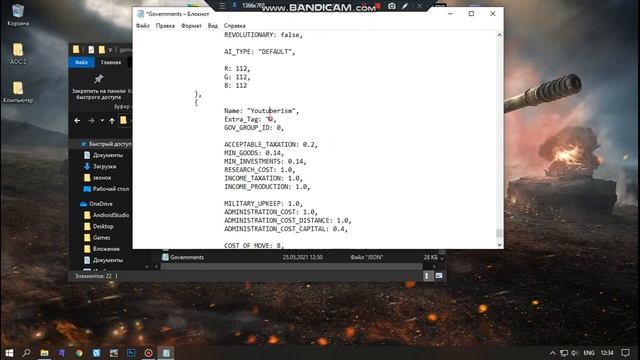Image resolution: width=640 pixels, height=360 pixels.
Task: Open the Правка menu in Notepad
Action: [165, 26]
